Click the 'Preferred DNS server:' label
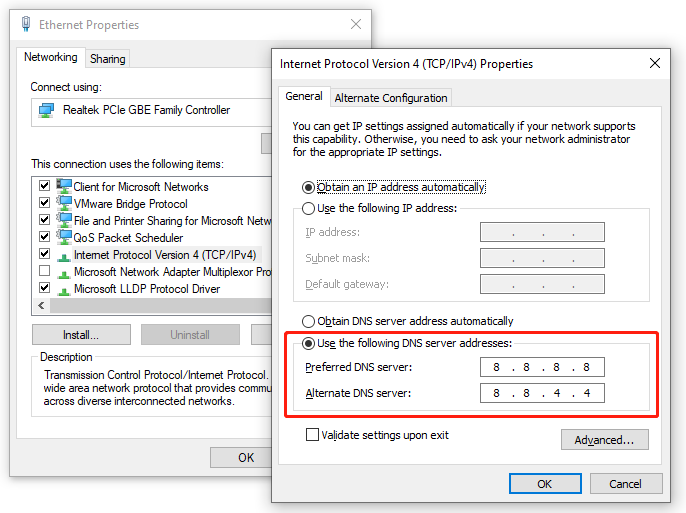The height and width of the screenshot is (513, 686). [x=358, y=367]
